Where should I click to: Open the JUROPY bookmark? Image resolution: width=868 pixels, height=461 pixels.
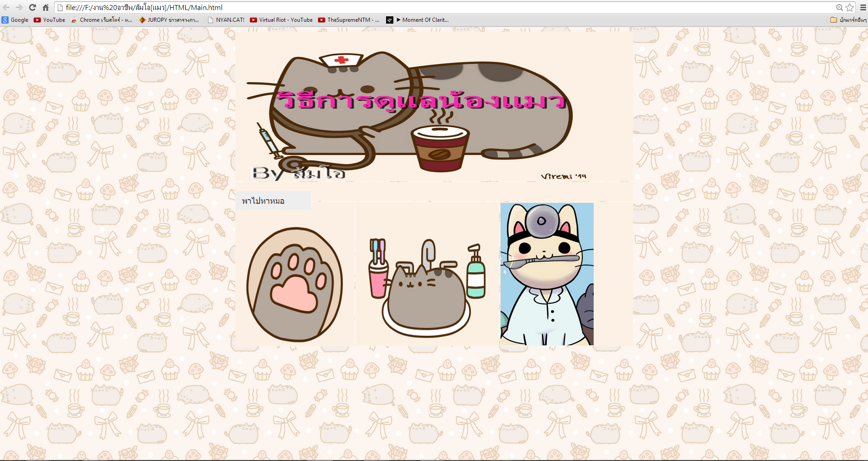169,20
